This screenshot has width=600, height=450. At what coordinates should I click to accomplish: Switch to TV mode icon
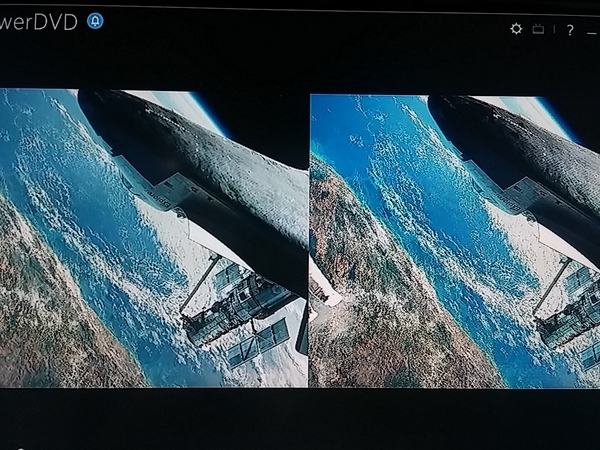tap(538, 29)
